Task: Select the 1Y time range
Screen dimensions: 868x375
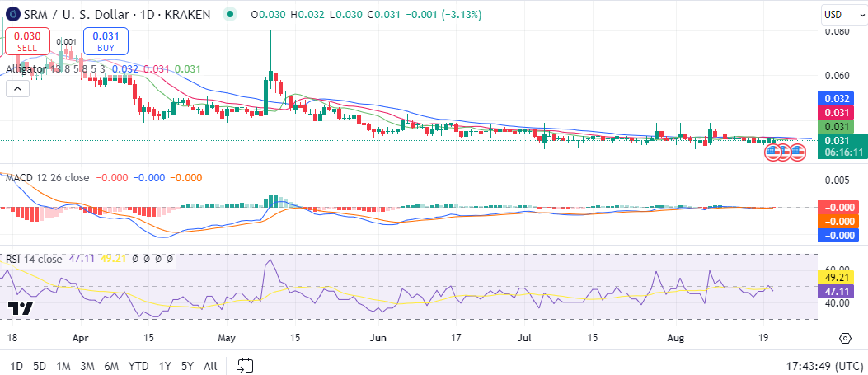Action: click(x=164, y=366)
